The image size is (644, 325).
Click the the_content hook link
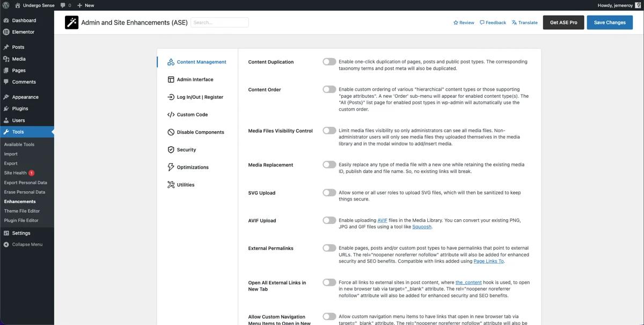click(x=469, y=283)
